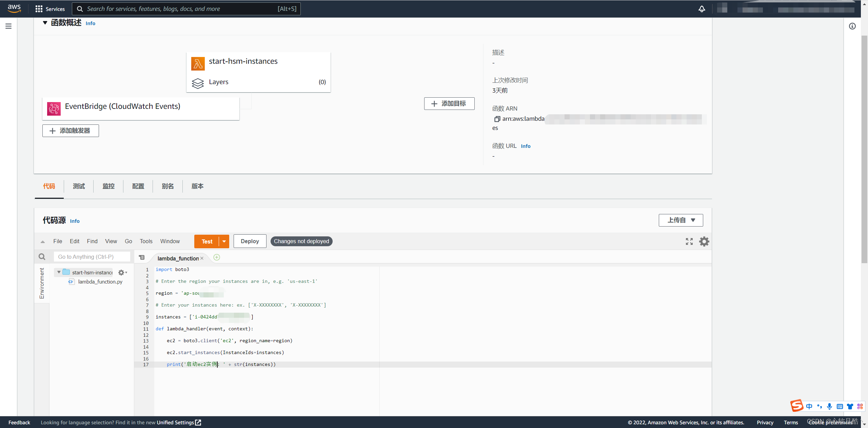Collapse the 函数概述 section triangle

click(45, 23)
